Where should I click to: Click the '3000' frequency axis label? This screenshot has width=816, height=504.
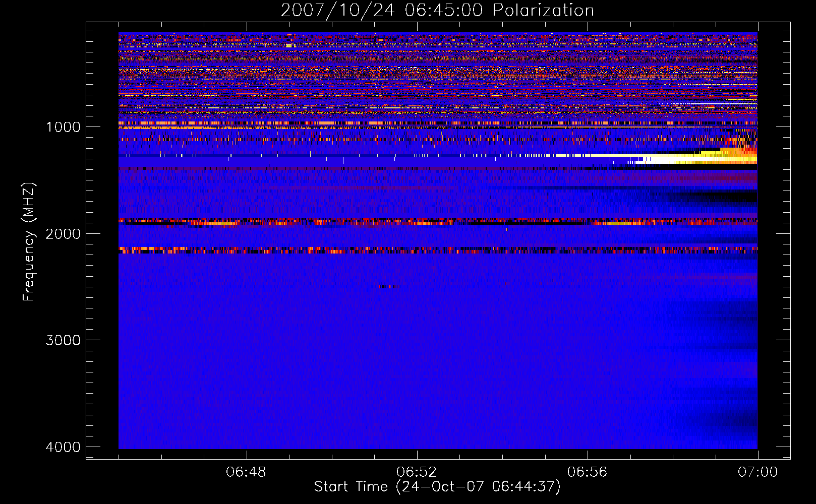pos(63,340)
